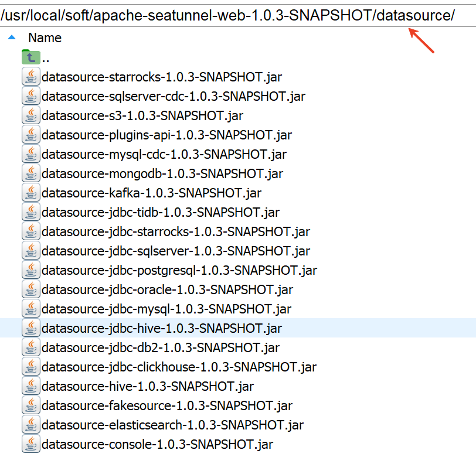
Task: Select datasource-jdbc-sqlserver-1.0.3-SNAPSHOT.jar
Action: click(x=176, y=251)
